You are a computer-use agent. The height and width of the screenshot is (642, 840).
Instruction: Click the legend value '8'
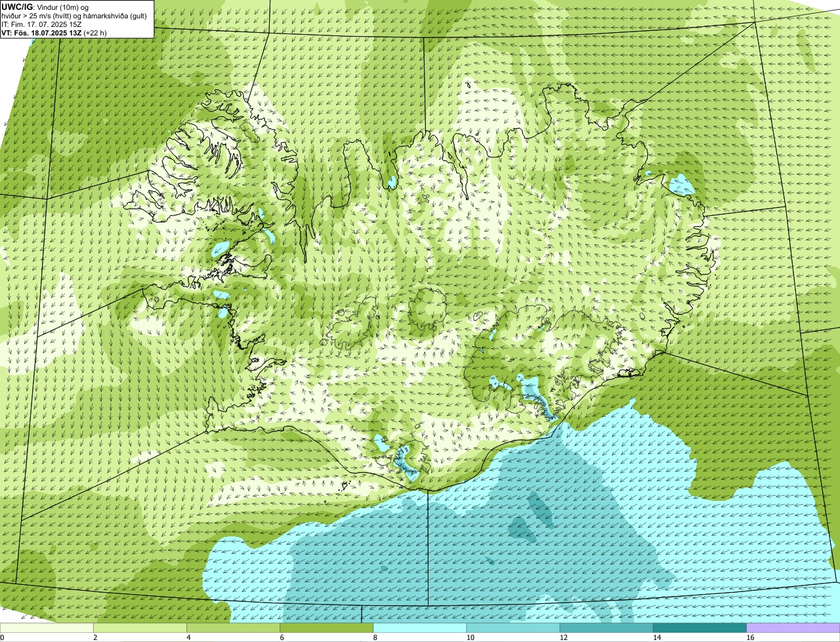375,637
